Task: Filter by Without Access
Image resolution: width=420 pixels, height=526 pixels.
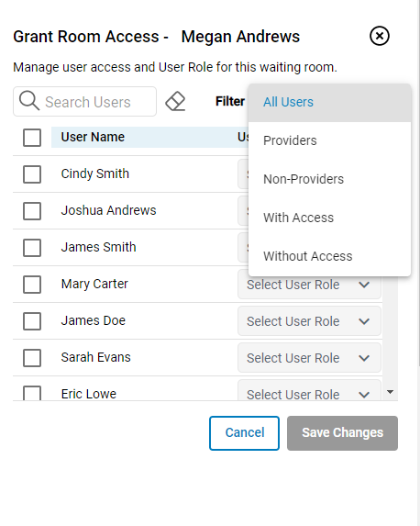Action: pyautogui.click(x=329, y=256)
